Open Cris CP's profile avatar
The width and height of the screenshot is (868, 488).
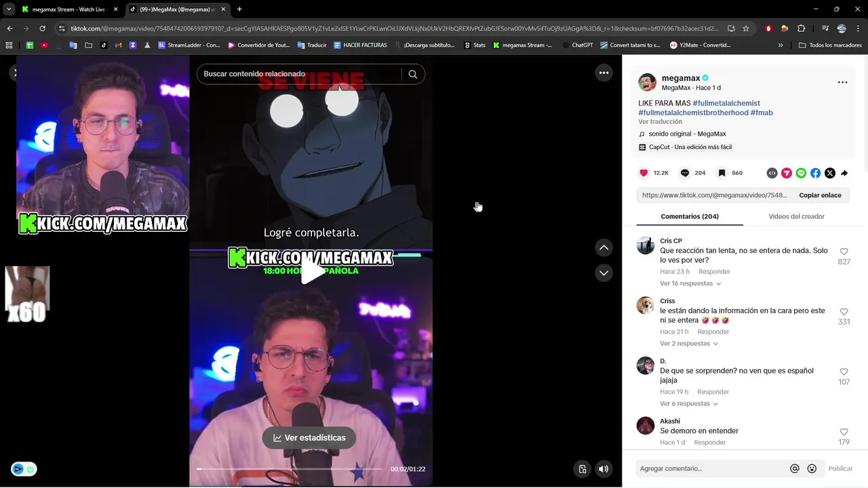pyautogui.click(x=646, y=245)
